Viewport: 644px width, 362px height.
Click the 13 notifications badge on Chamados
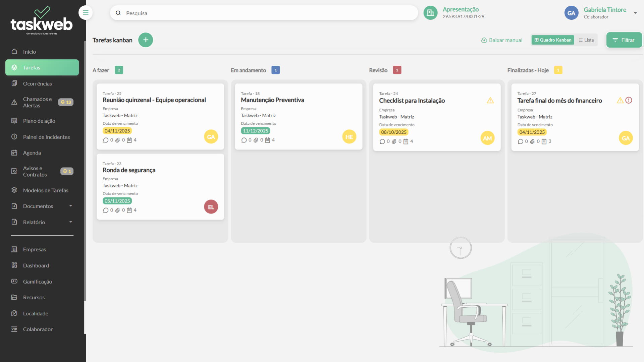coord(66,102)
